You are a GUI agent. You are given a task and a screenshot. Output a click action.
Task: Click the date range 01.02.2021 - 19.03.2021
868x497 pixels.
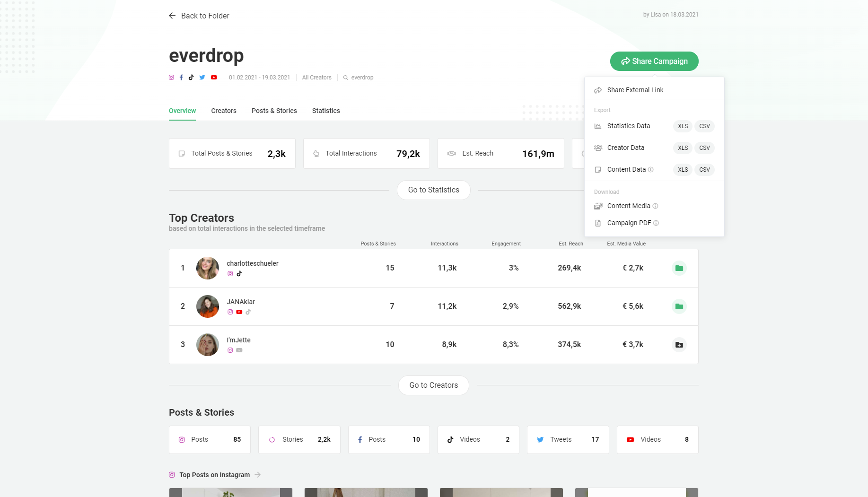click(x=259, y=78)
